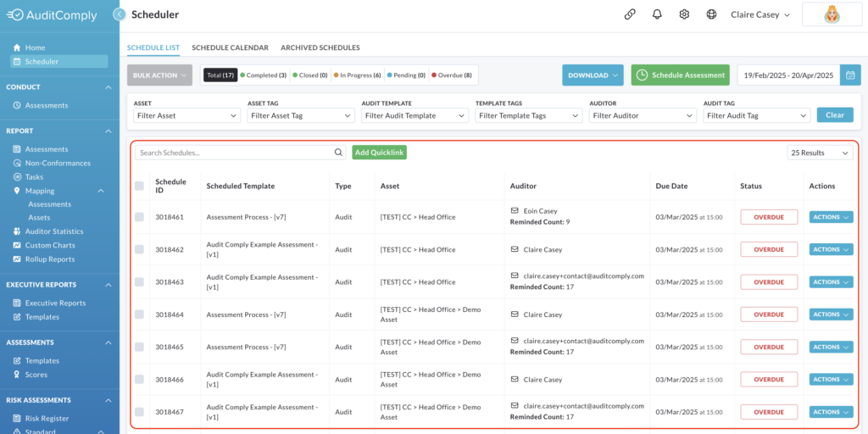Filter by Completed (3) status
Image resolution: width=868 pixels, height=434 pixels.
(263, 75)
